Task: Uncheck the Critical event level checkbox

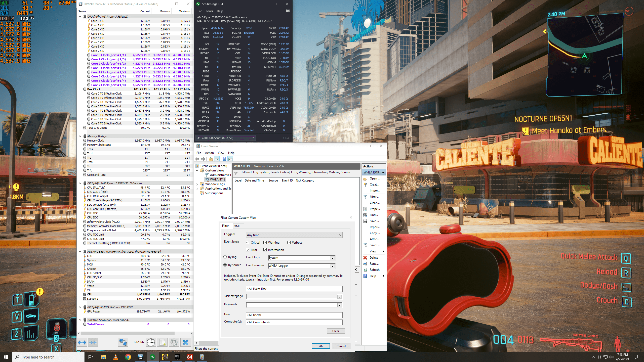Action: (248, 243)
